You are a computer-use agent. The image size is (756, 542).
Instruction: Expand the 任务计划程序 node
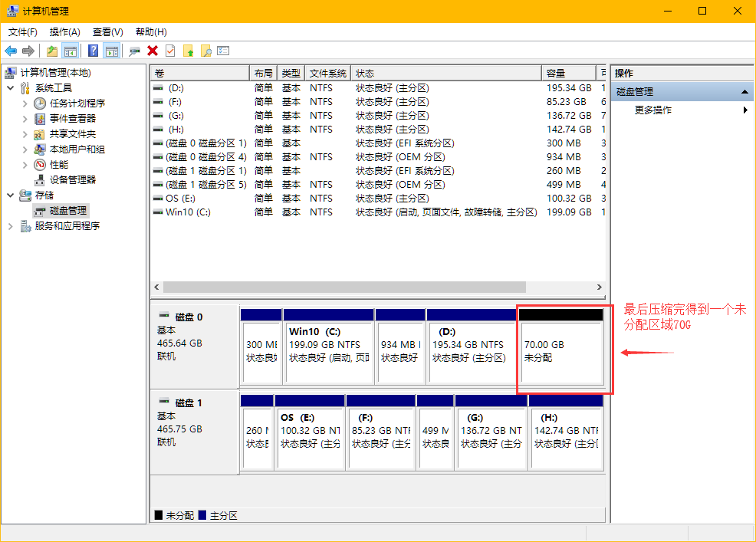[25, 103]
